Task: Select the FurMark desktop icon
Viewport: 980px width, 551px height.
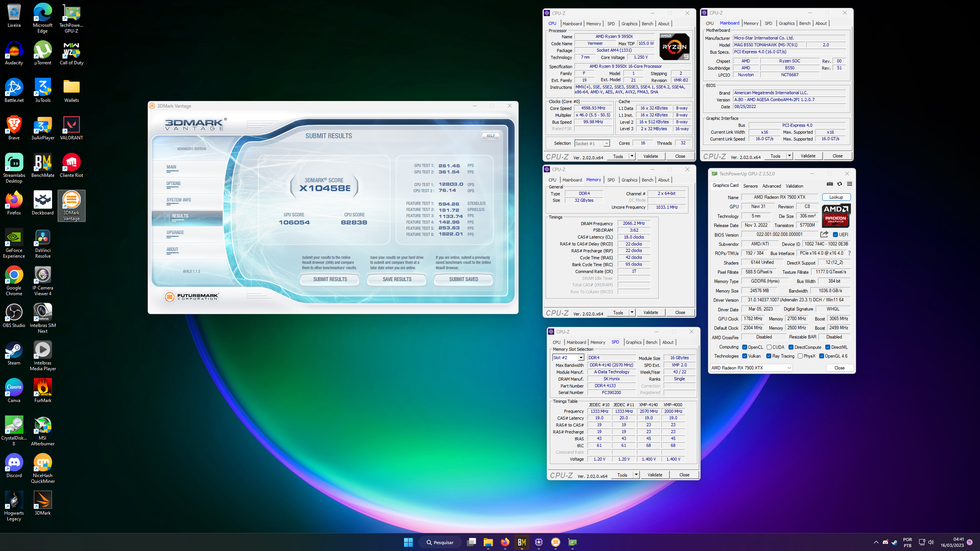Action: [43, 391]
